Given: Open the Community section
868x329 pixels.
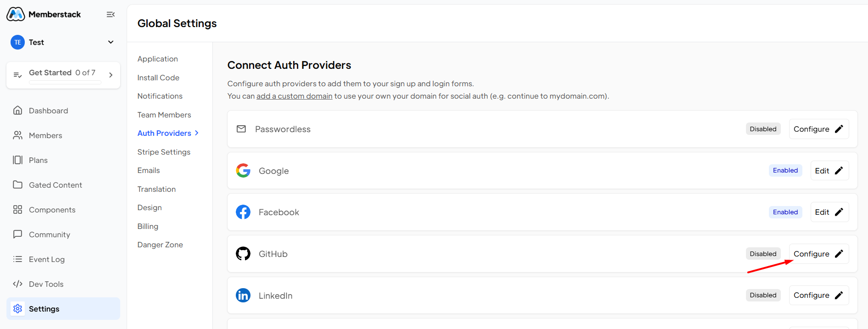Looking at the screenshot, I should click(63, 234).
